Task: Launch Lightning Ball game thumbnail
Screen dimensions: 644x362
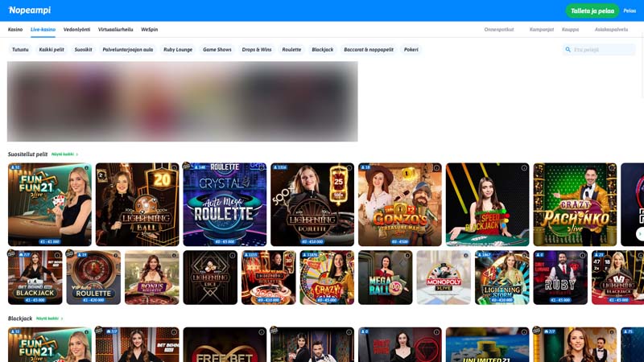Action: [137, 204]
